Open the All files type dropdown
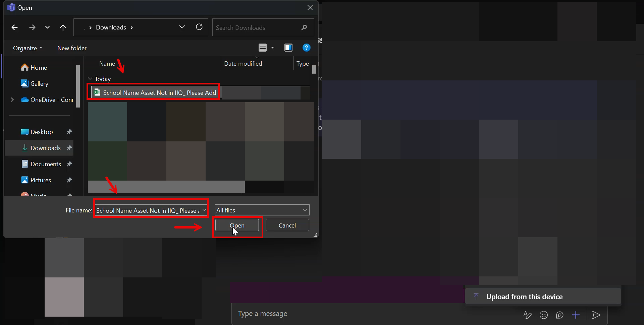This screenshot has width=644, height=325. click(x=262, y=210)
